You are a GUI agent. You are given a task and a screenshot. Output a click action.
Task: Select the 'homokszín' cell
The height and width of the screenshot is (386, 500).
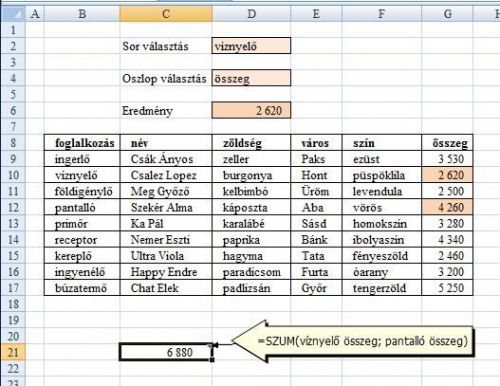point(382,223)
